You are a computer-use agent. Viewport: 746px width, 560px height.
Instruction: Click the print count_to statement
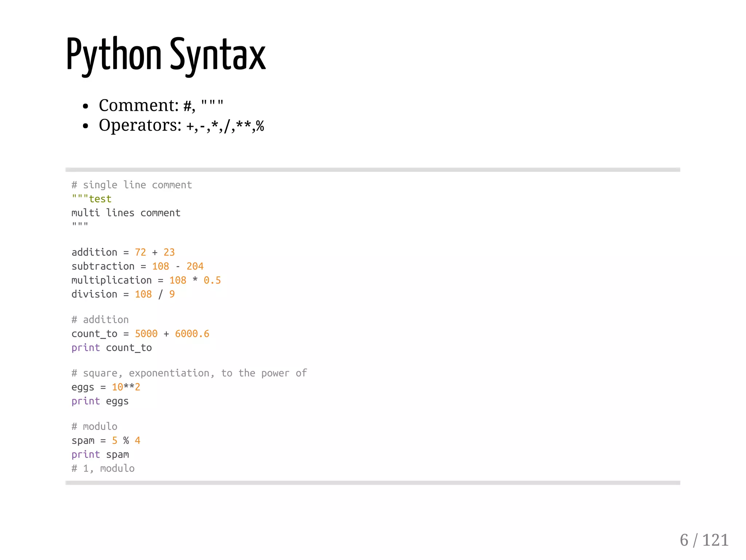(111, 348)
